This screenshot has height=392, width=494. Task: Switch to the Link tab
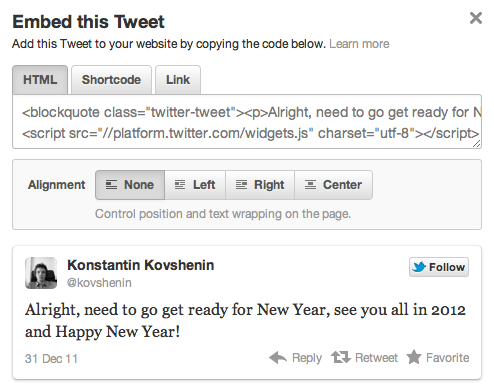click(x=178, y=80)
